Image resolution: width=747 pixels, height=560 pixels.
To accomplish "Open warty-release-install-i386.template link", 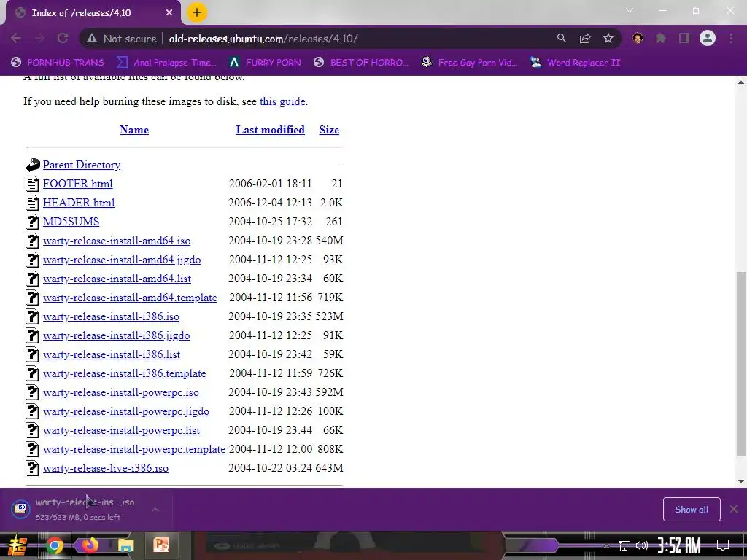I will point(124,374).
